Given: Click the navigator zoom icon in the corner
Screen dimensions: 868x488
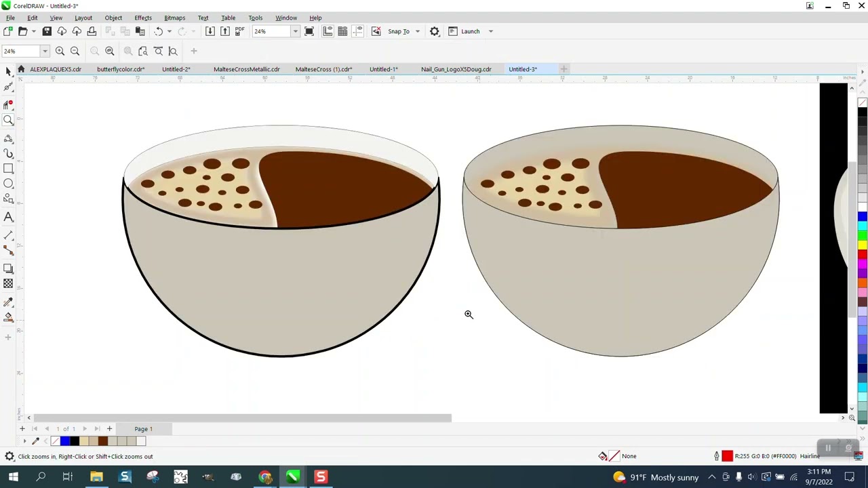Looking at the screenshot, I should click(x=852, y=418).
